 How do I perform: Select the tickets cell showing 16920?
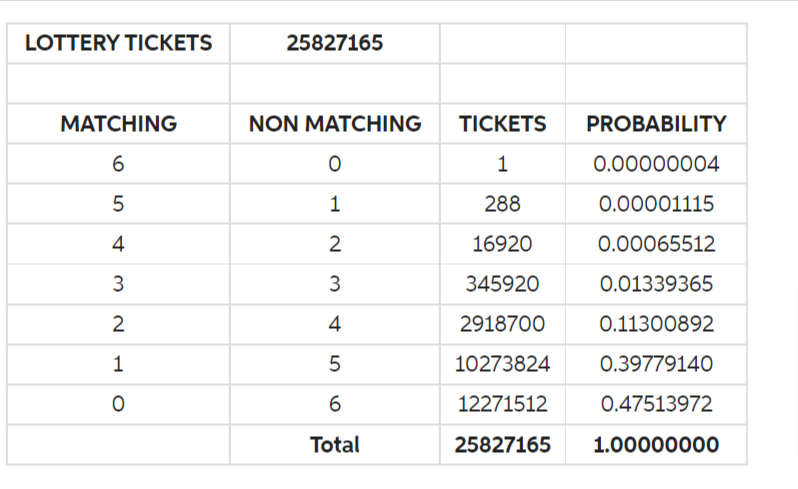[x=502, y=244]
